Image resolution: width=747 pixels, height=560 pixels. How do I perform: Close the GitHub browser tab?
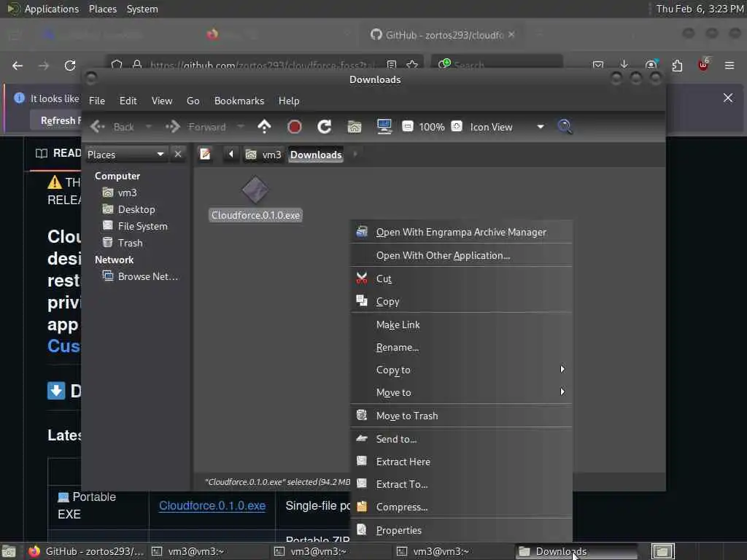[511, 34]
